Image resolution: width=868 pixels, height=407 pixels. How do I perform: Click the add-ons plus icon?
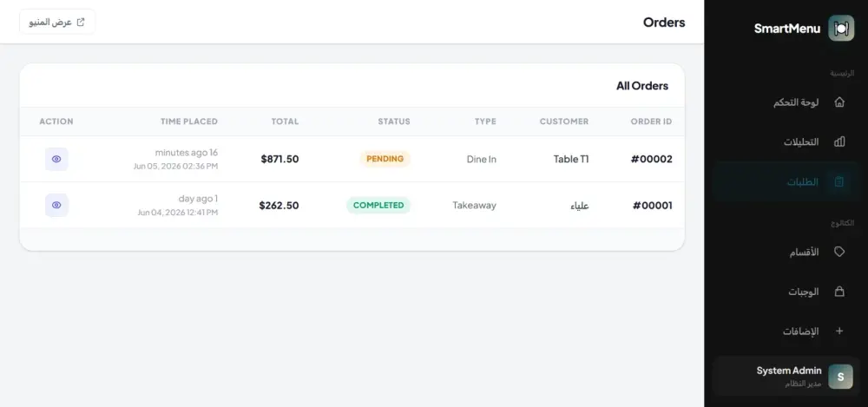pyautogui.click(x=839, y=332)
